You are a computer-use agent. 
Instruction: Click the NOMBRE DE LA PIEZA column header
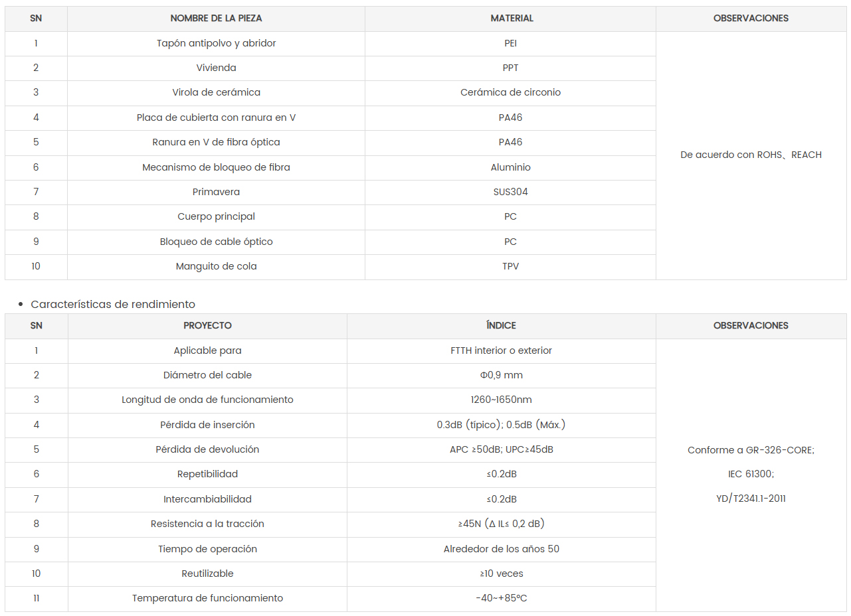pyautogui.click(x=216, y=19)
